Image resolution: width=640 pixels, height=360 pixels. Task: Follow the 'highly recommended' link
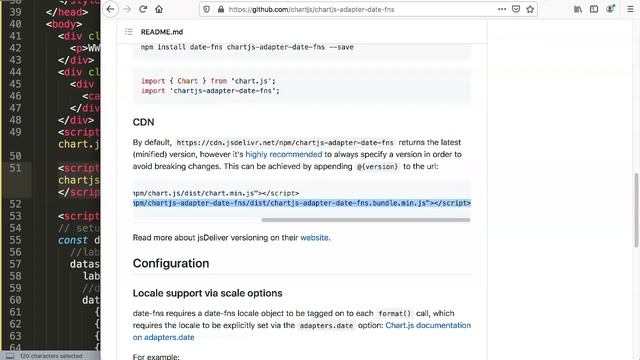tap(284, 154)
